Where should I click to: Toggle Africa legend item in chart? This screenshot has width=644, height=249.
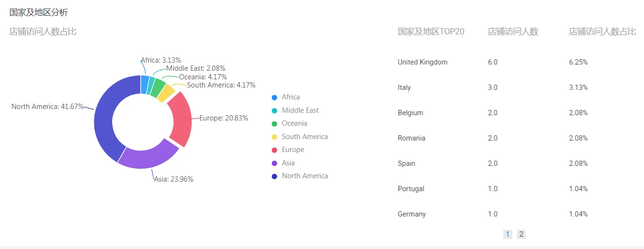(291, 97)
